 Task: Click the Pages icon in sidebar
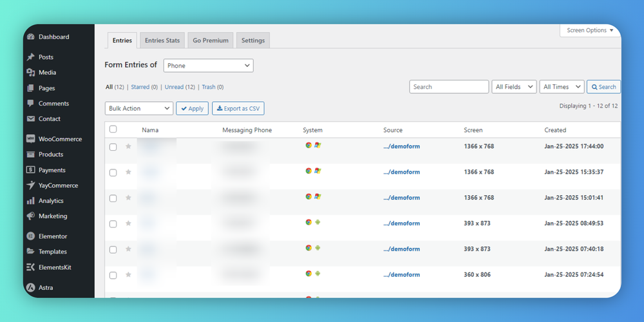click(30, 88)
